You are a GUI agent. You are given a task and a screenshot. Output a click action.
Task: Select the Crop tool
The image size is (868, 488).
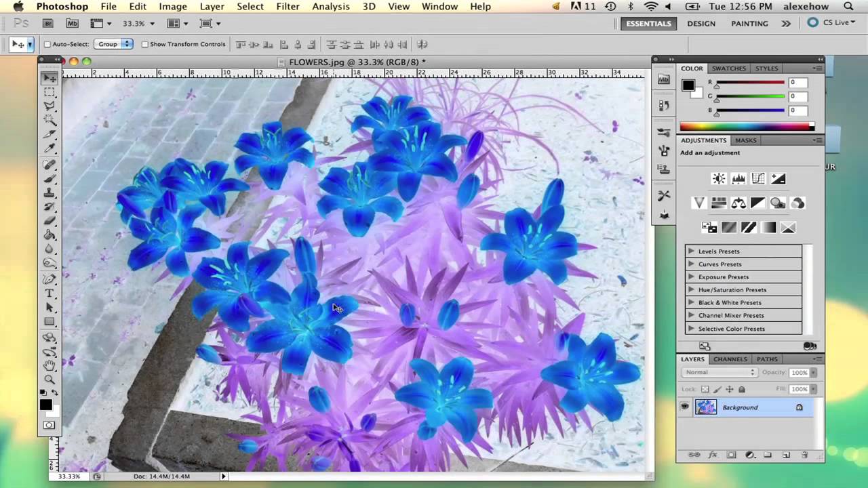pyautogui.click(x=50, y=135)
